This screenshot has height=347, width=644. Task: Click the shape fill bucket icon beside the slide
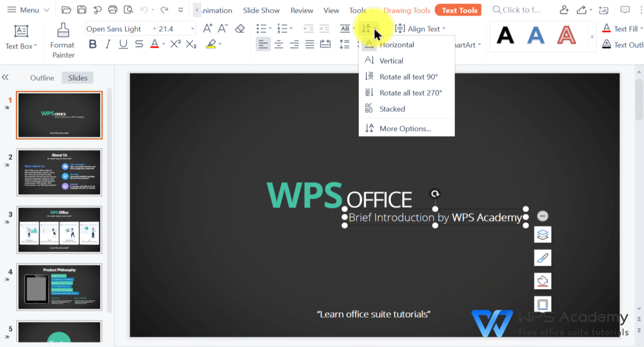542,281
